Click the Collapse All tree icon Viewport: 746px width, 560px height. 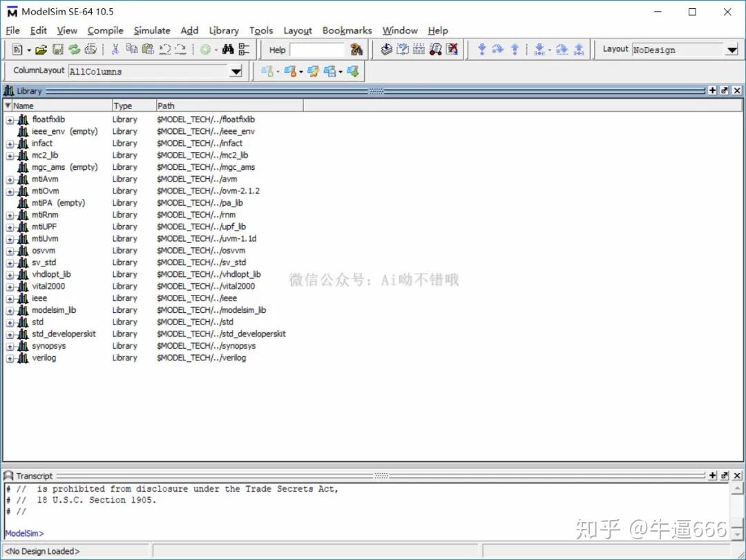(x=244, y=50)
